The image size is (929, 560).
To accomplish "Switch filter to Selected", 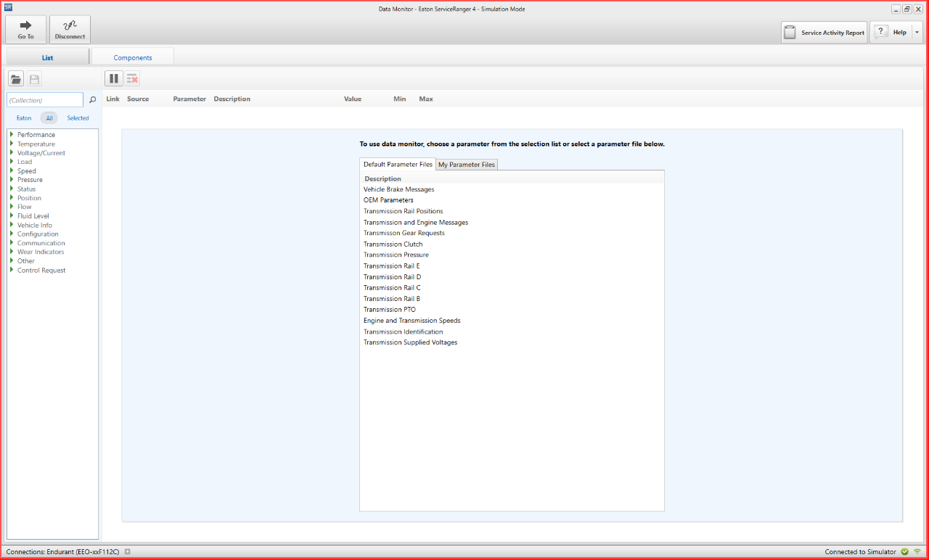I will [x=78, y=118].
